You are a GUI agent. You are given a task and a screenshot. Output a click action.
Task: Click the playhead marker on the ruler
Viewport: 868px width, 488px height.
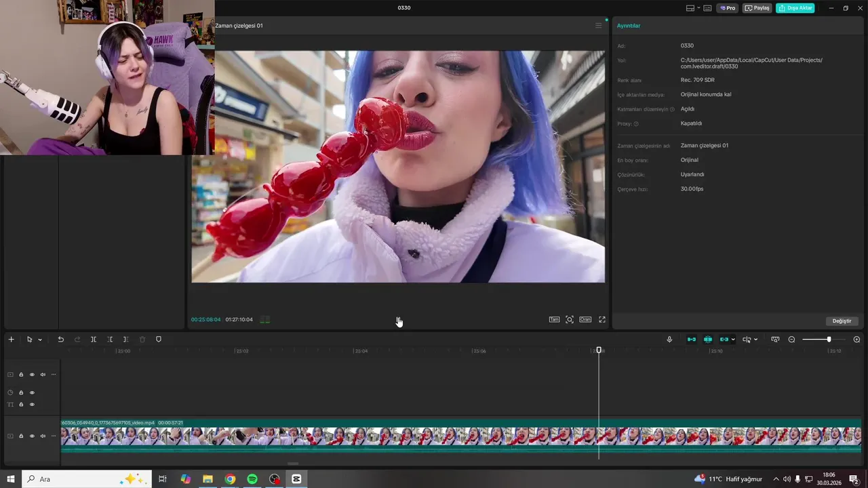(599, 350)
